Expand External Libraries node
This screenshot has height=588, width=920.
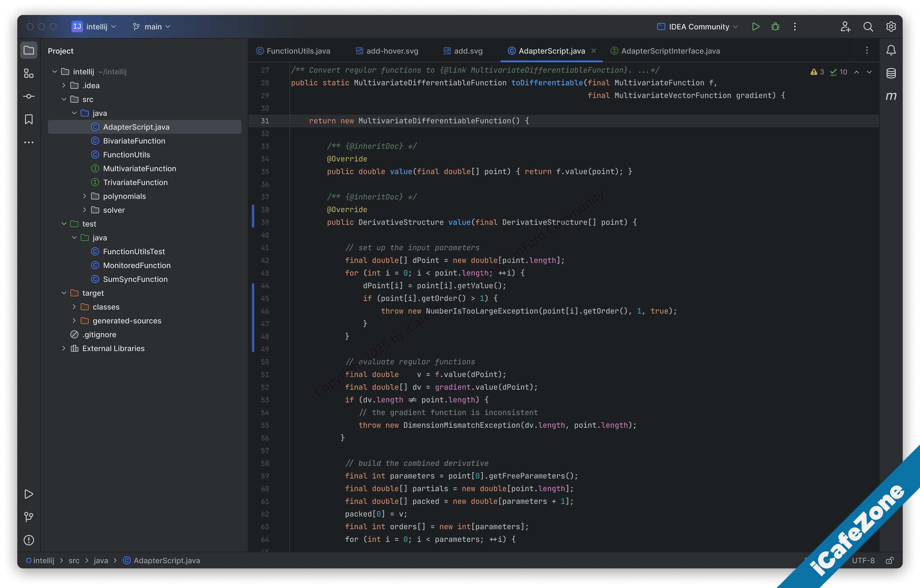click(x=64, y=348)
